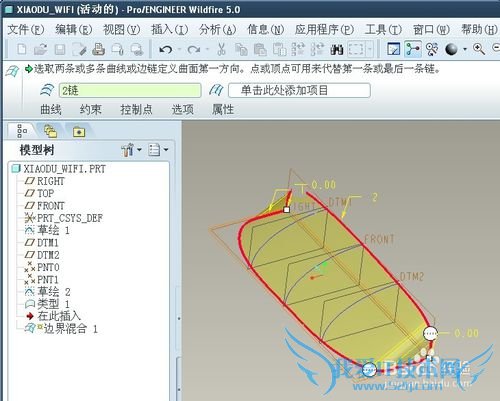Open the 插入(I) menu
This screenshot has height=401, width=500.
[x=170, y=30]
